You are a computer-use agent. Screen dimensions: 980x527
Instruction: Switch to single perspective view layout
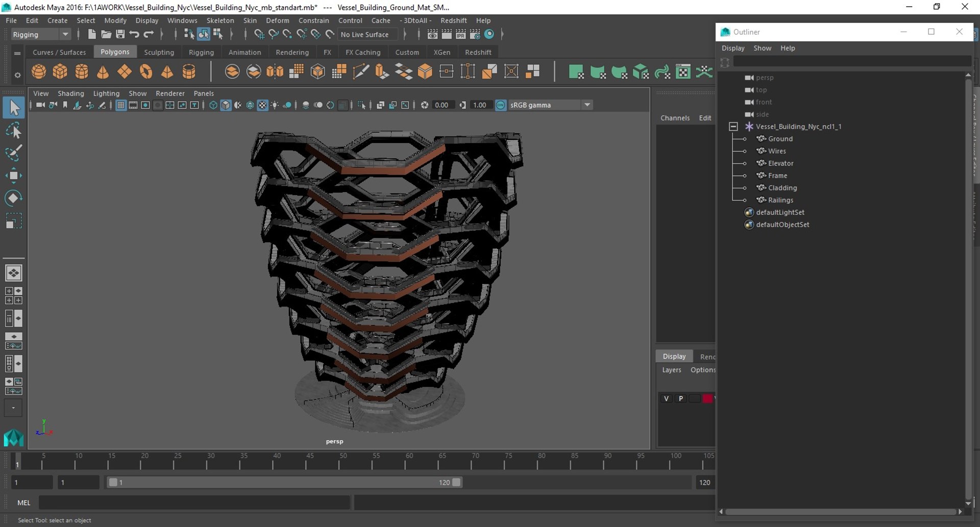coord(14,273)
